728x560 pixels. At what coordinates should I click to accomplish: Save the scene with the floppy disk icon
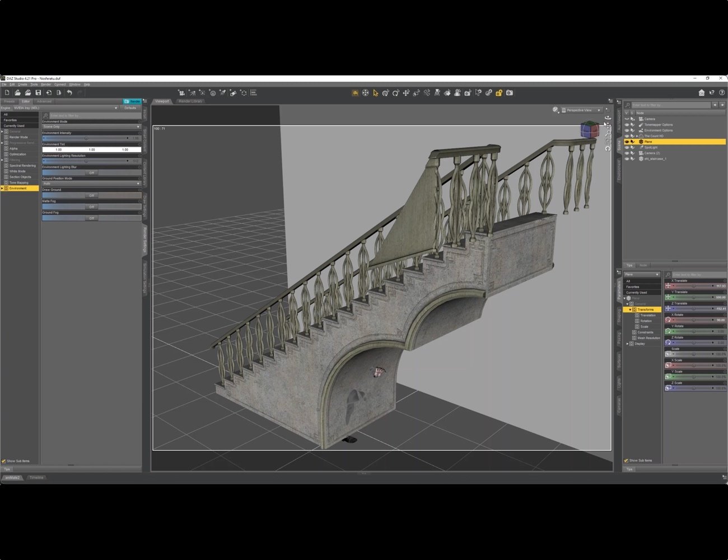coord(38,93)
